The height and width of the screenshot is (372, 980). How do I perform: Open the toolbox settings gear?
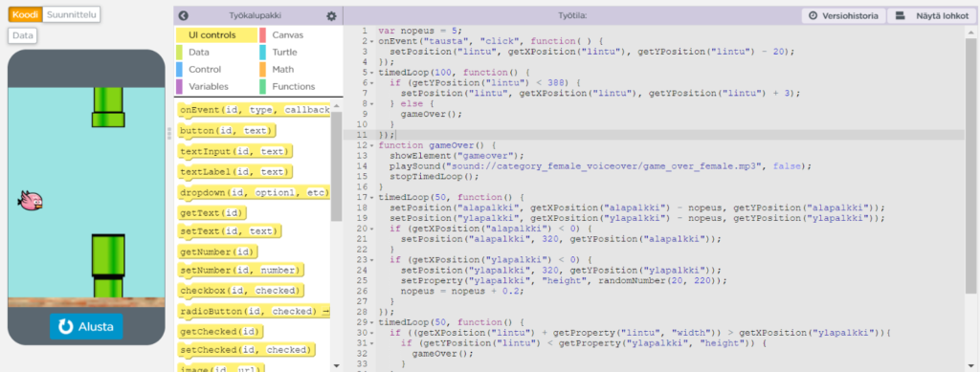331,16
